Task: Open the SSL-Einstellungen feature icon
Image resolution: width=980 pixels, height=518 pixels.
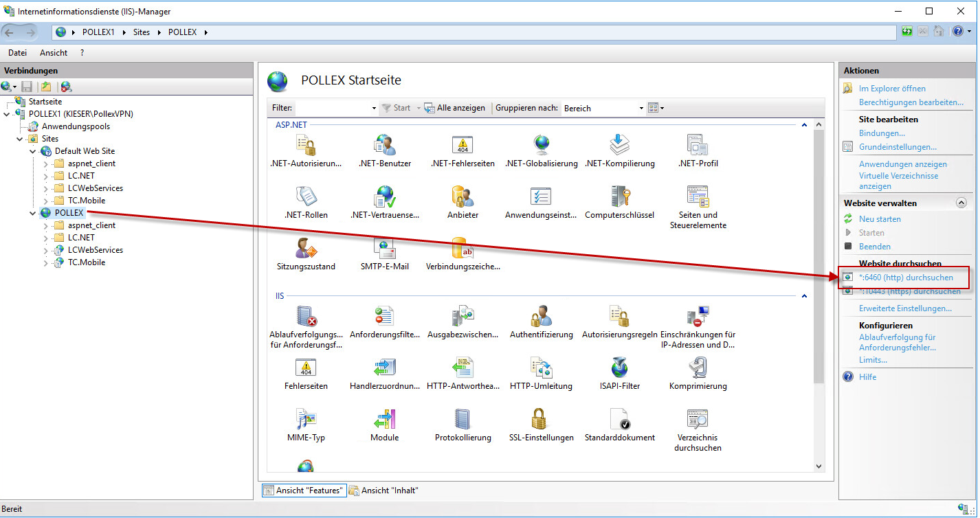Action: tap(541, 419)
